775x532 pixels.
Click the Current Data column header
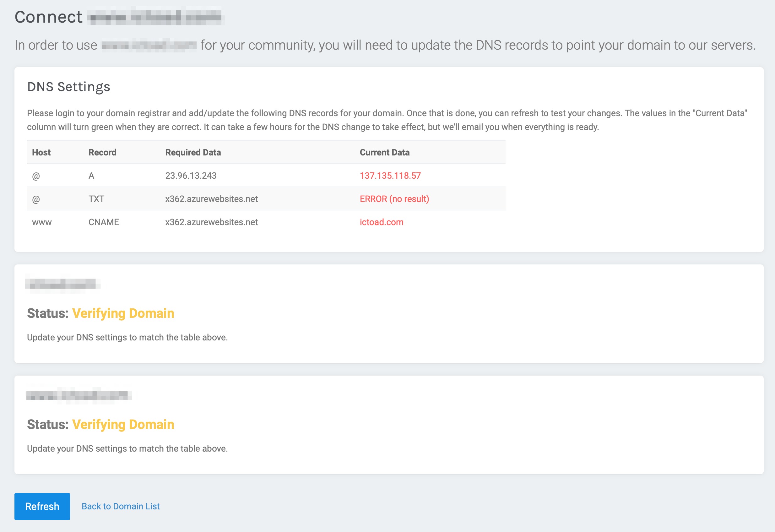click(384, 152)
